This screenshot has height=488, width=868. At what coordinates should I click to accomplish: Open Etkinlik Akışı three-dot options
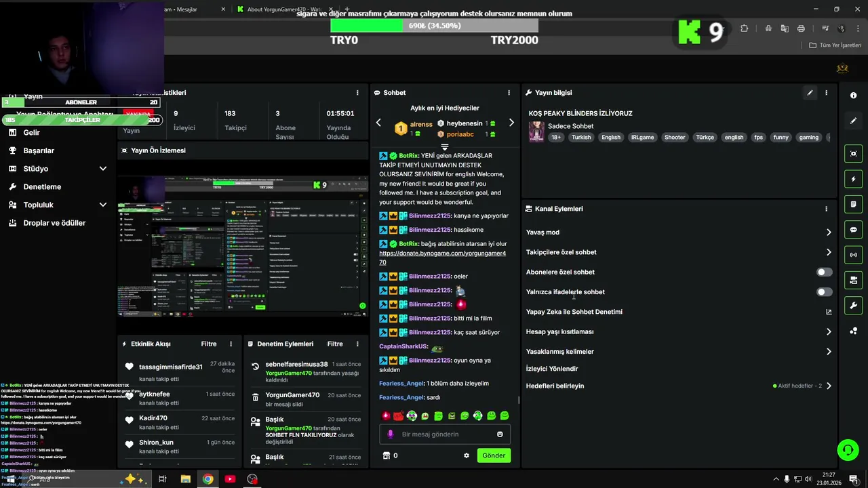coord(231,344)
